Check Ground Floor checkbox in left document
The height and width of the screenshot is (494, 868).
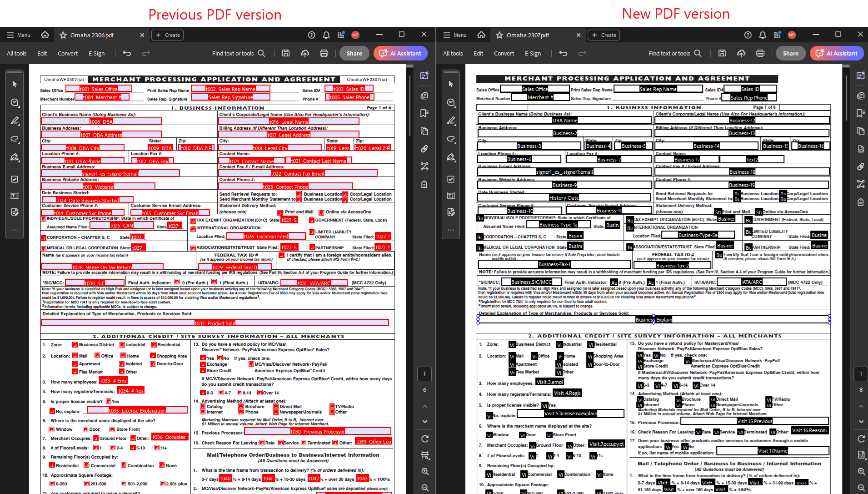point(96,439)
